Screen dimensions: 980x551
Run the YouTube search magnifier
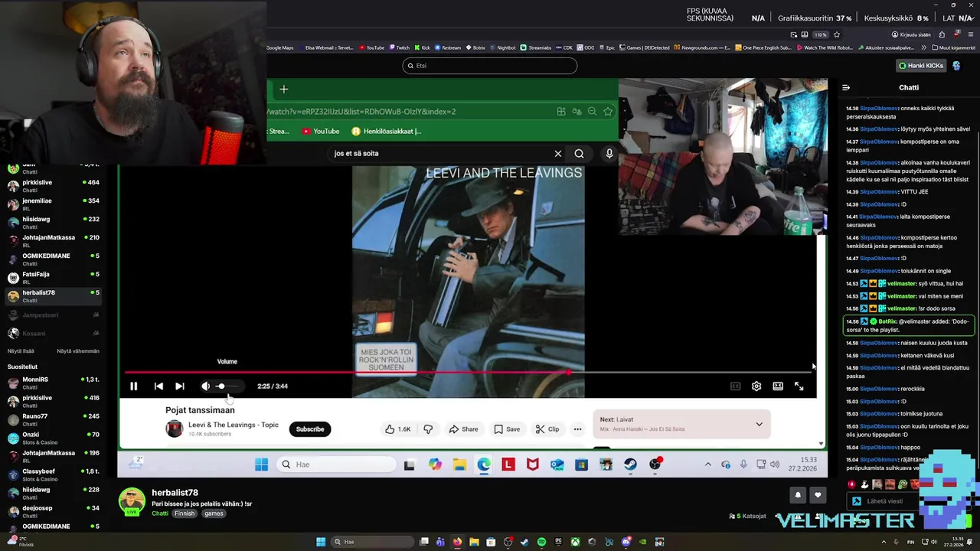(580, 154)
